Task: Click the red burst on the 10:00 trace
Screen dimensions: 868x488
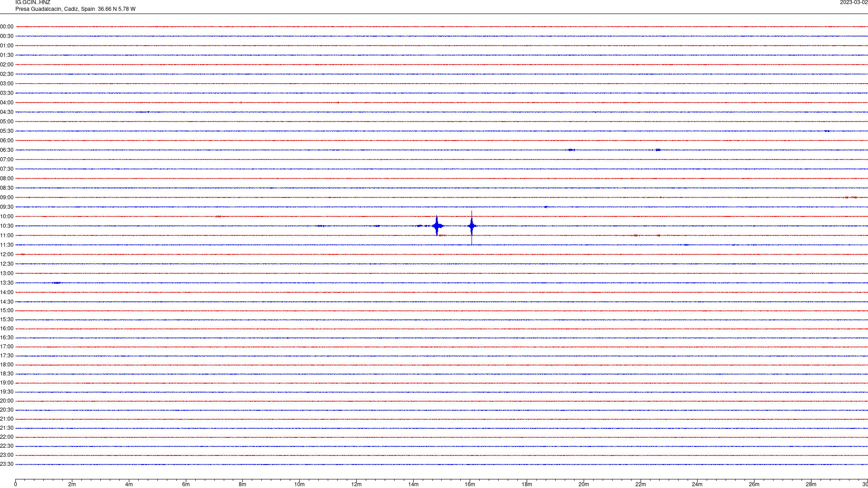Action: click(x=218, y=216)
